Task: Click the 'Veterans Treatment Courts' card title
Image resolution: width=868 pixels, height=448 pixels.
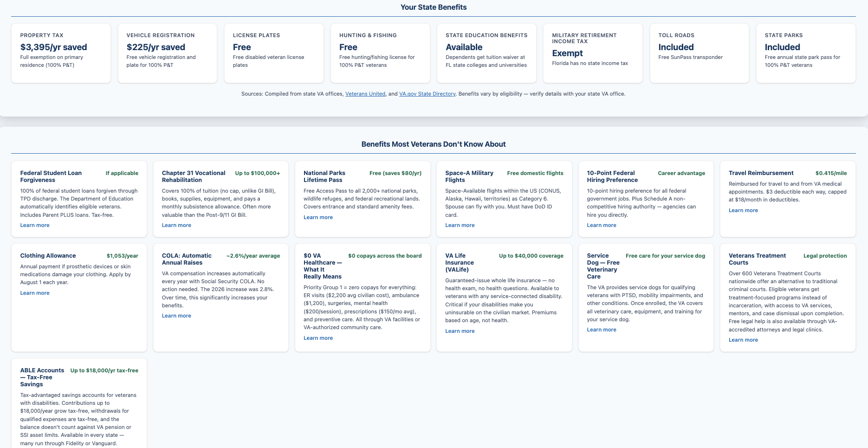Action: tap(757, 259)
